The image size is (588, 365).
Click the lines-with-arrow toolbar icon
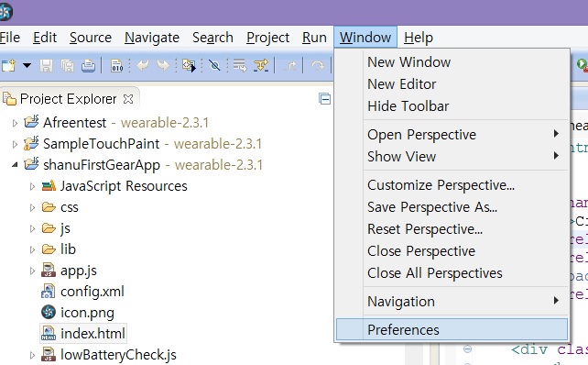[240, 66]
